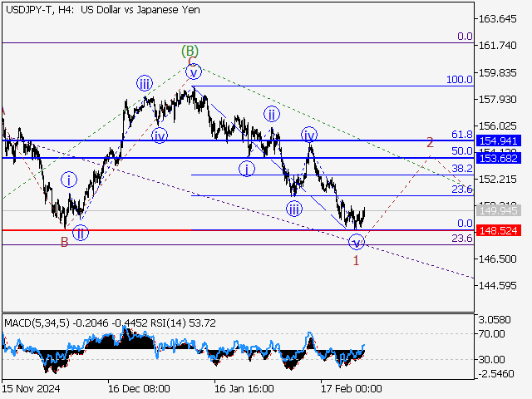Click the 38.2 Fibonacci level label
The width and height of the screenshot is (532, 399).
[461, 168]
